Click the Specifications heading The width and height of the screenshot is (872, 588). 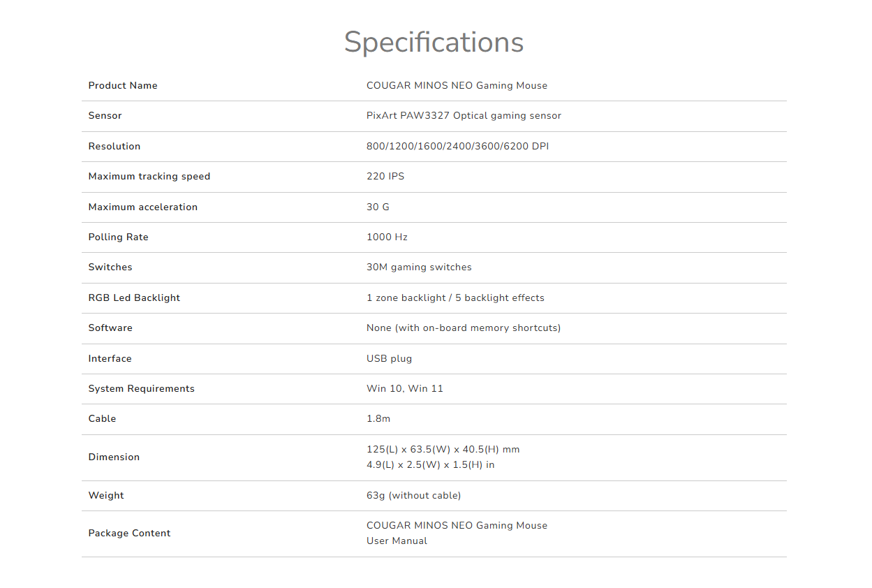coord(434,43)
